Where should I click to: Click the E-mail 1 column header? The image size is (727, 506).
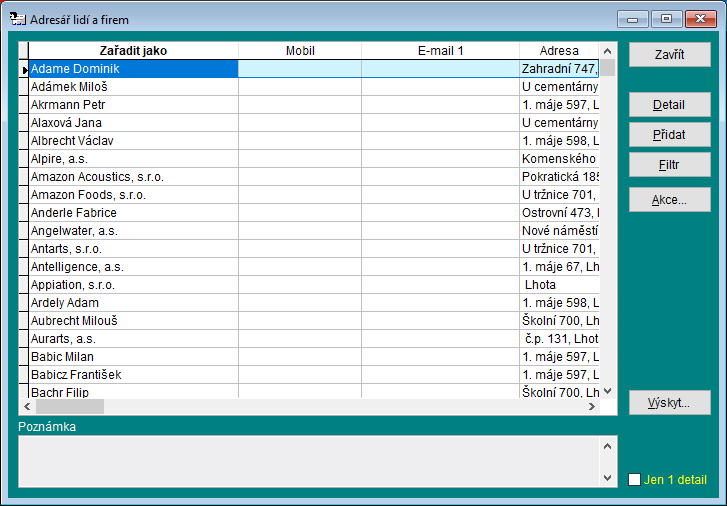pyautogui.click(x=440, y=50)
